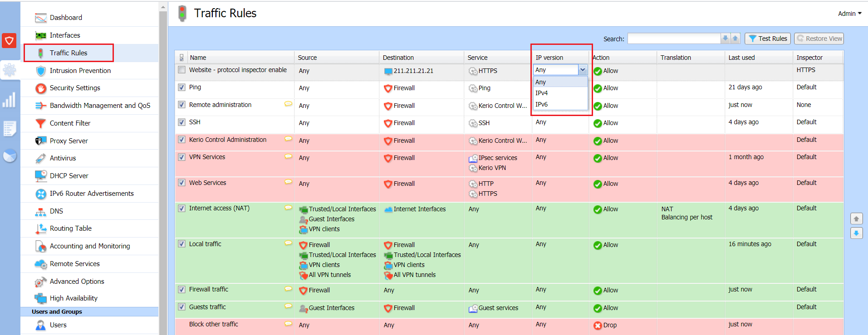Select 211.211.21.21 destination cell
This screenshot has width=868, height=335.
pos(422,71)
